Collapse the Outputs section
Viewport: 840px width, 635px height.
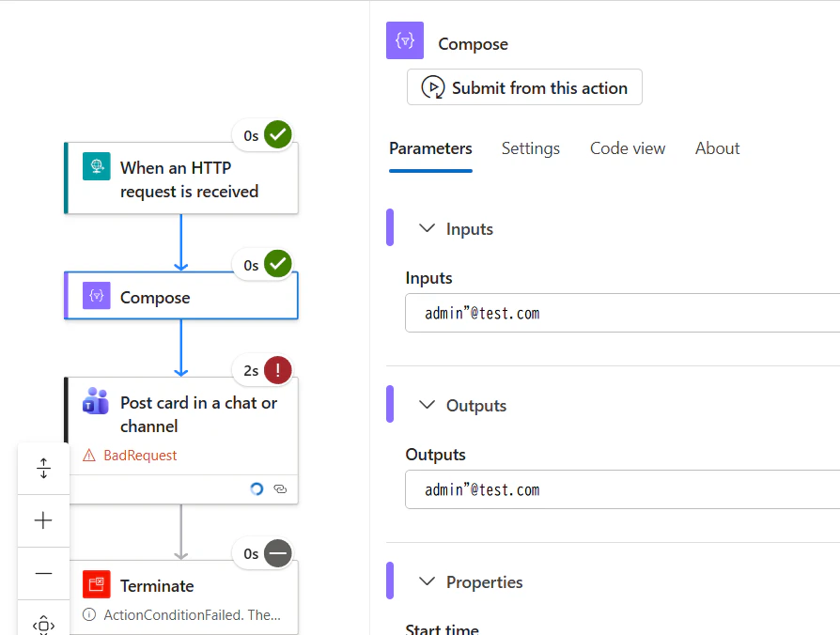click(428, 405)
